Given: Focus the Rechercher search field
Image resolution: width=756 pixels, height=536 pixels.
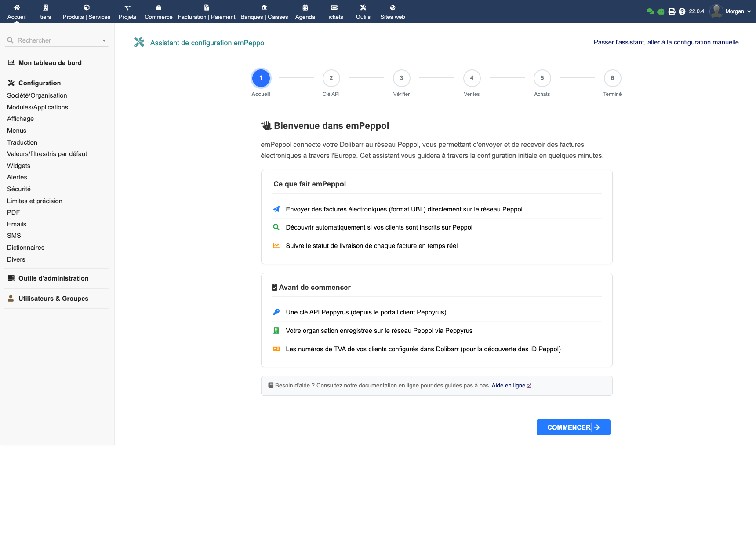Looking at the screenshot, I should (x=57, y=40).
